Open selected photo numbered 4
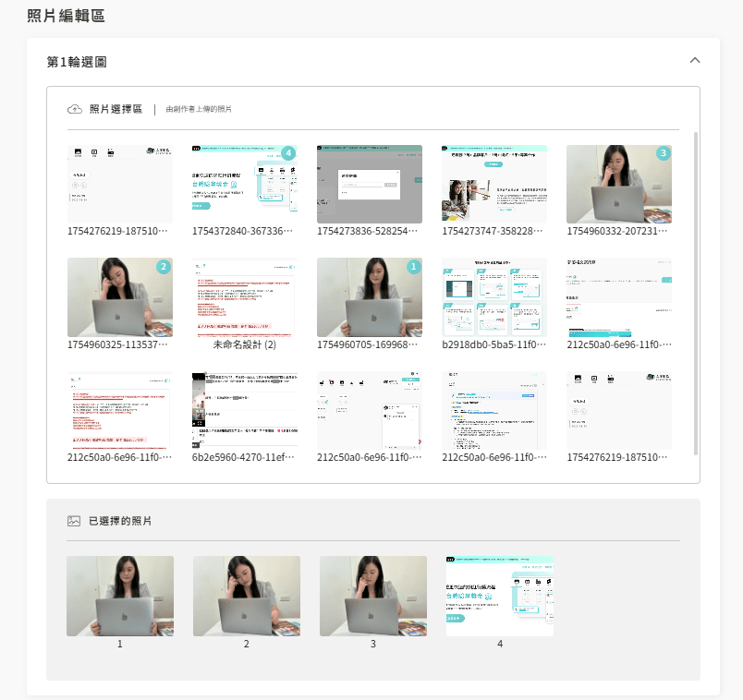Viewport: 743px width, 700px height. coord(500,596)
